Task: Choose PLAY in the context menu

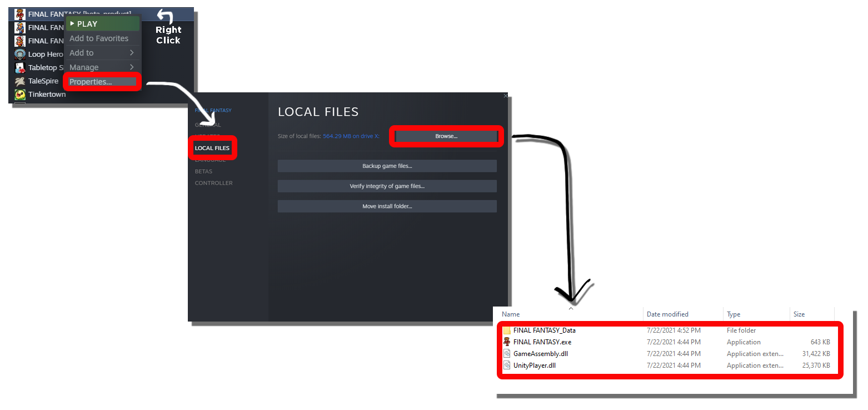Action: tap(103, 24)
